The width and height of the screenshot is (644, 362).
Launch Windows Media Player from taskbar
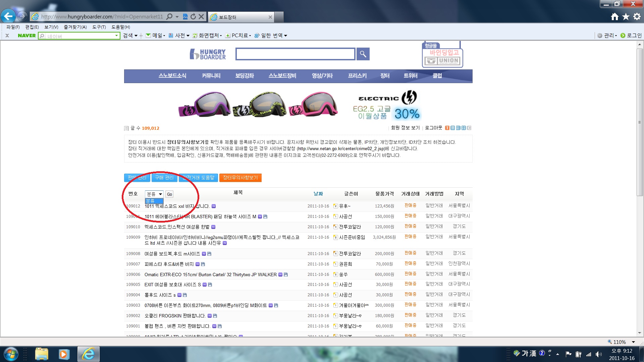point(64,354)
